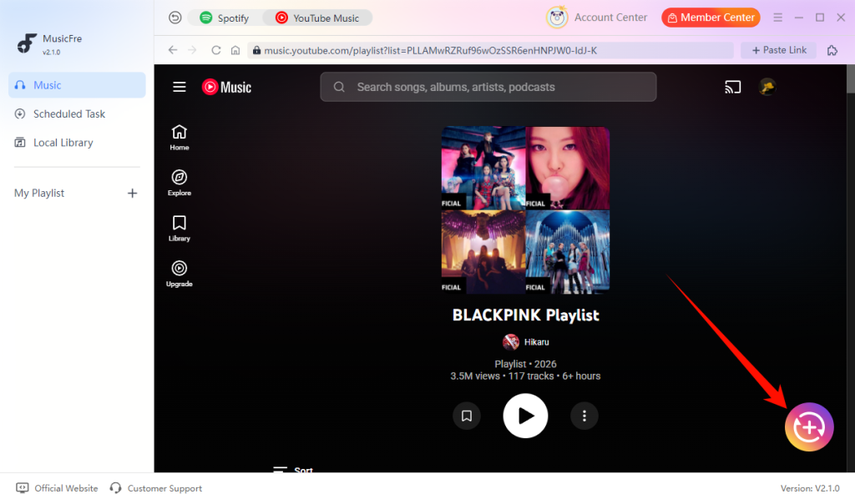The image size is (855, 504).
Task: Open the YouTube Music guide hamburger menu
Action: [180, 87]
